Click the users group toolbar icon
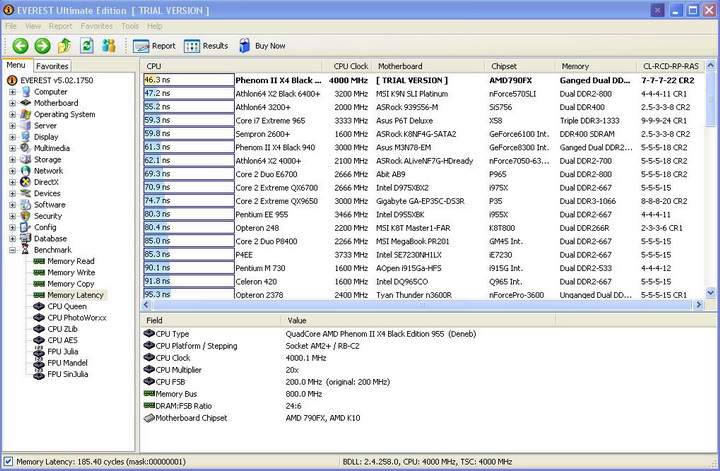 tap(109, 46)
